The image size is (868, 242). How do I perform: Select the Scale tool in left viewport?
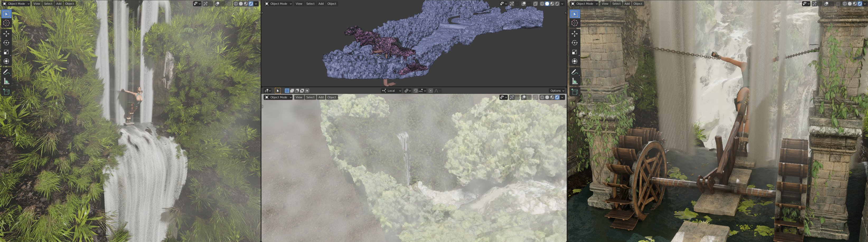pos(6,52)
